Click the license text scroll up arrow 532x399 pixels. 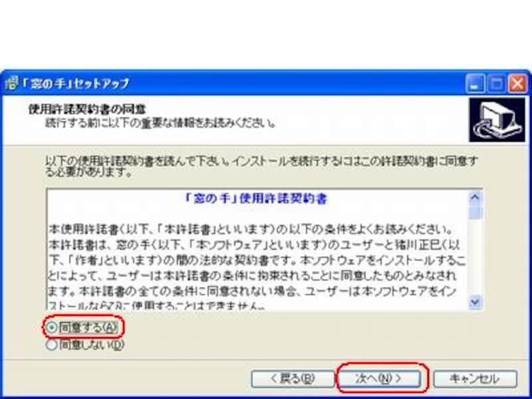click(475, 198)
